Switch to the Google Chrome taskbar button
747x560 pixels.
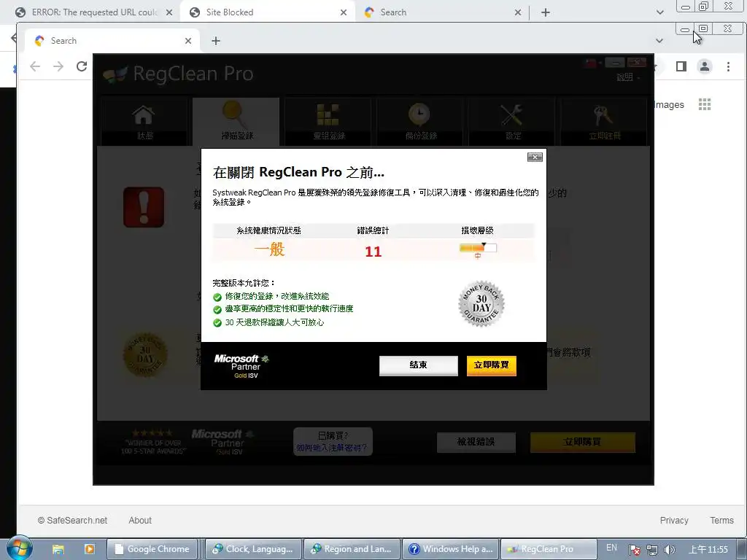tap(152, 549)
